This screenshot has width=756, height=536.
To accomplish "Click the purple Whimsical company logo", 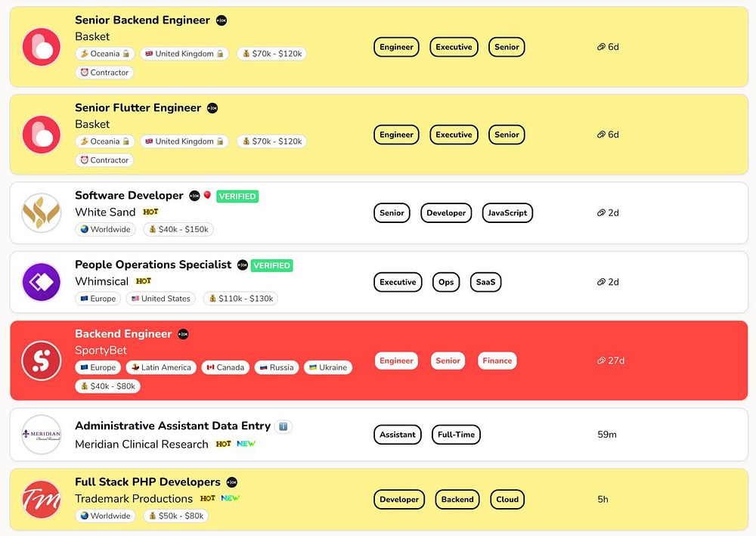I will tap(42, 282).
